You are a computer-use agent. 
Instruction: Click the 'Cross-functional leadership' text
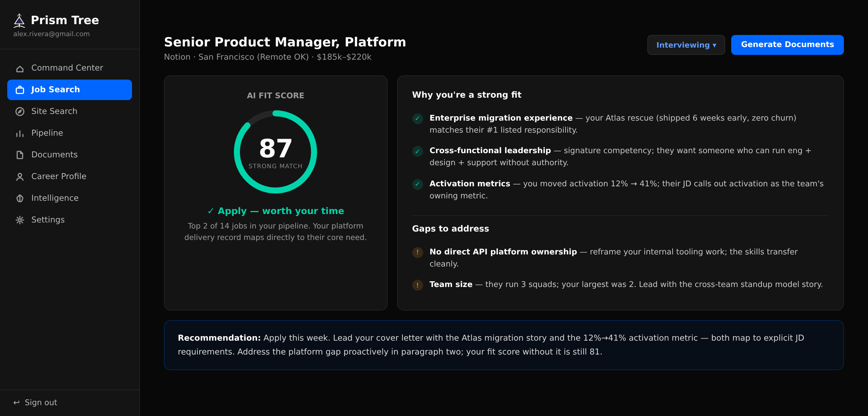pos(490,151)
